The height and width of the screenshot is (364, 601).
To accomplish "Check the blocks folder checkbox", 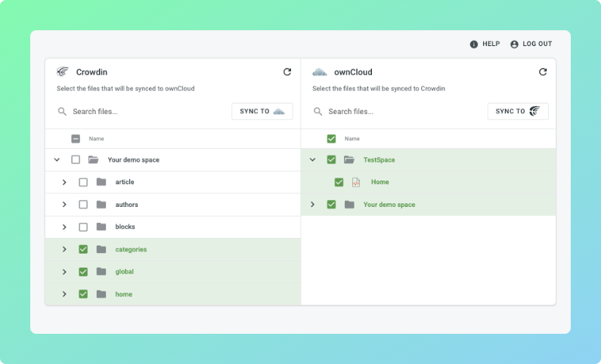I will [x=83, y=227].
